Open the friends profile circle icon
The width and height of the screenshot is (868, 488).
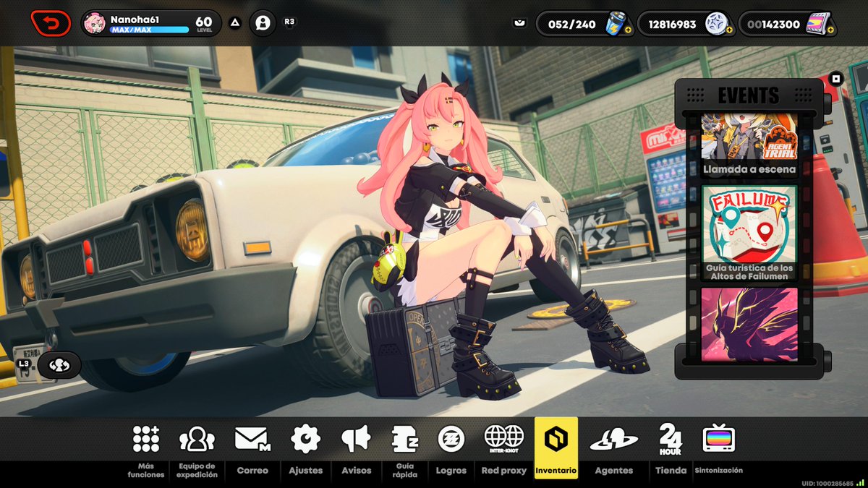pyautogui.click(x=263, y=23)
